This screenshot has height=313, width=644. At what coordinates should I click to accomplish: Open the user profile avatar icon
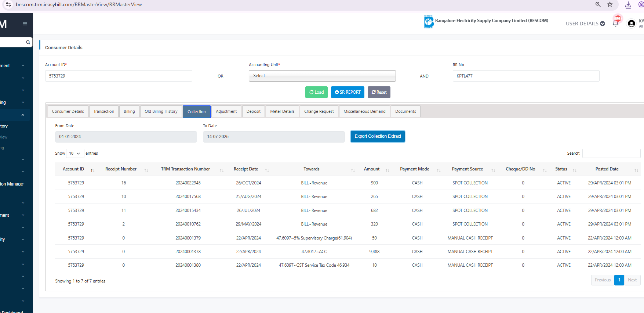(632, 24)
